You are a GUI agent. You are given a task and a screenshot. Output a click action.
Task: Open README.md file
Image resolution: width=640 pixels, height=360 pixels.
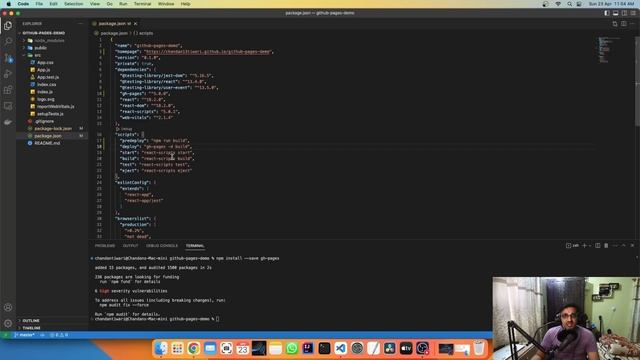pyautogui.click(x=47, y=143)
